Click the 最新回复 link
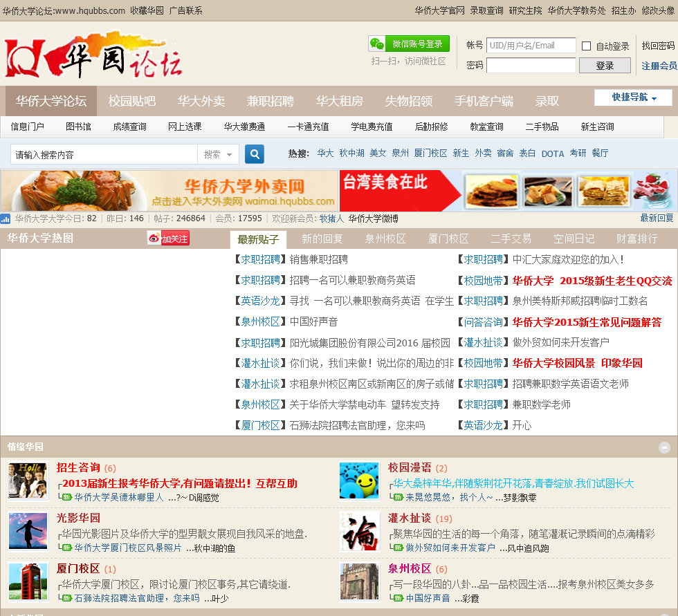The width and height of the screenshot is (678, 616). point(657,218)
